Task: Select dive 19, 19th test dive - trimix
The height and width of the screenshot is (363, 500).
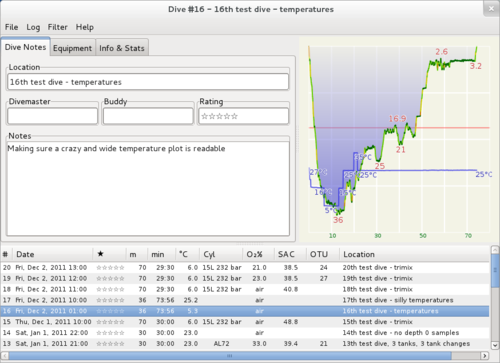Action: tap(245, 278)
